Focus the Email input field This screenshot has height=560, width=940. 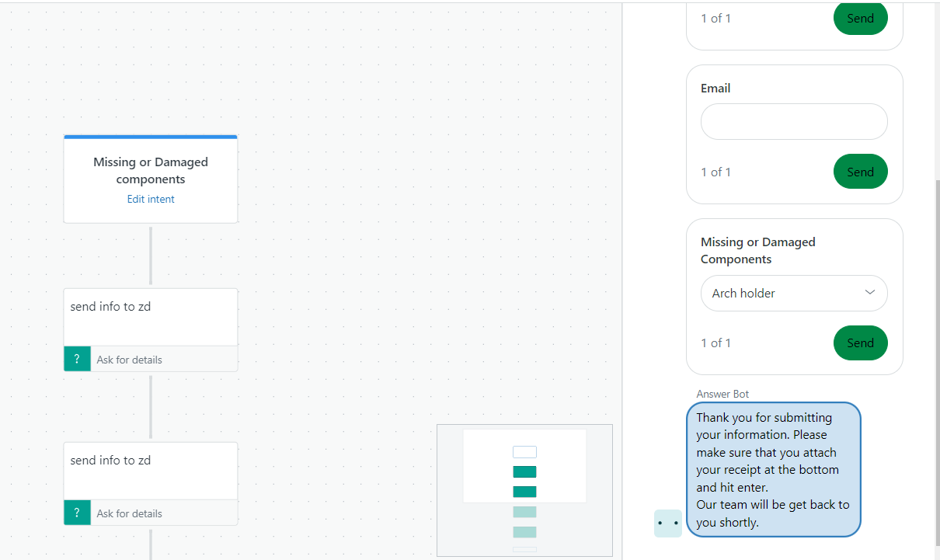(x=794, y=122)
